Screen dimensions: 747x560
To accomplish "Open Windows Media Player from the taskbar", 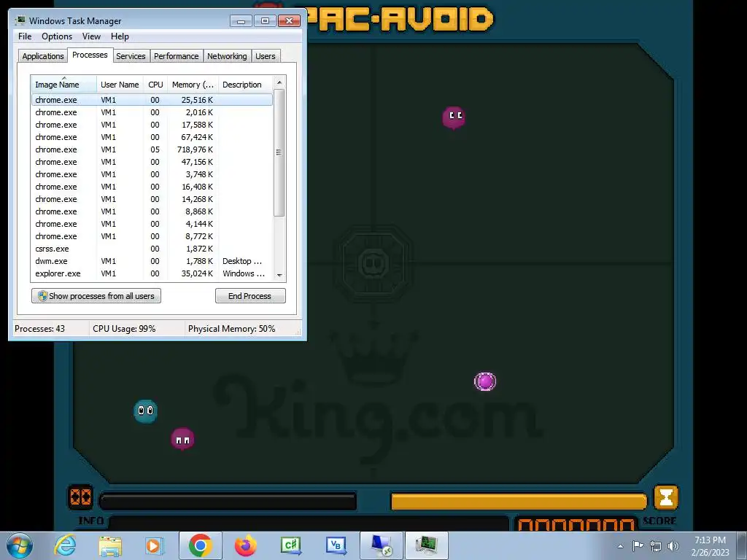I will pyautogui.click(x=154, y=545).
